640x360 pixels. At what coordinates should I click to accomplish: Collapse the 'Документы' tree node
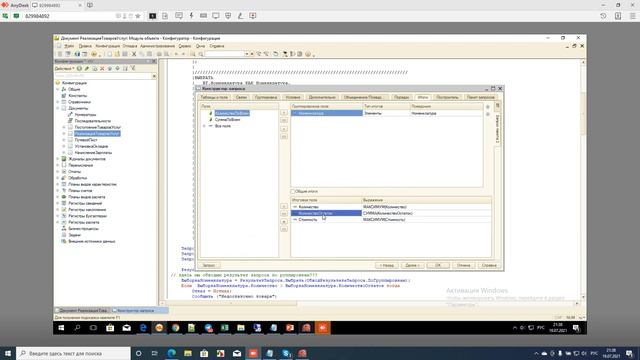[58, 108]
